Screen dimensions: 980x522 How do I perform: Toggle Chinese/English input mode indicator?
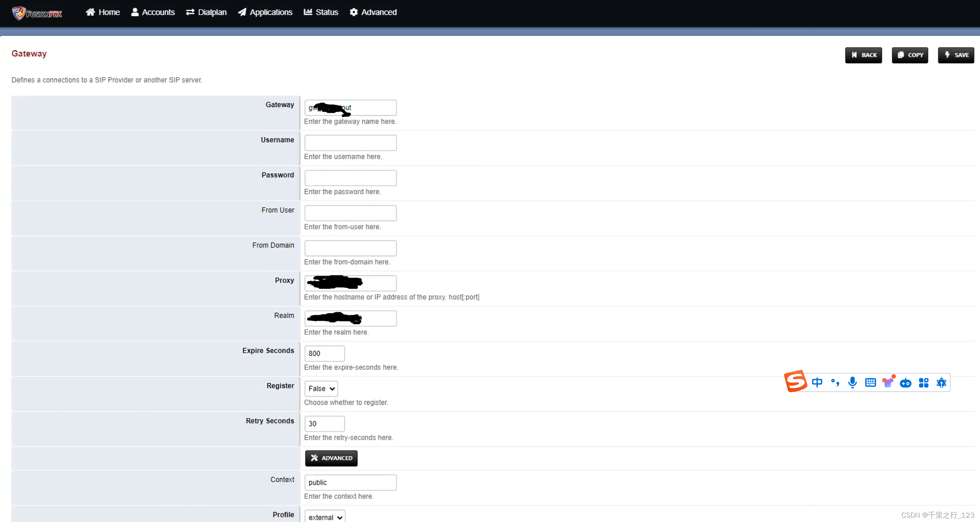pyautogui.click(x=817, y=383)
